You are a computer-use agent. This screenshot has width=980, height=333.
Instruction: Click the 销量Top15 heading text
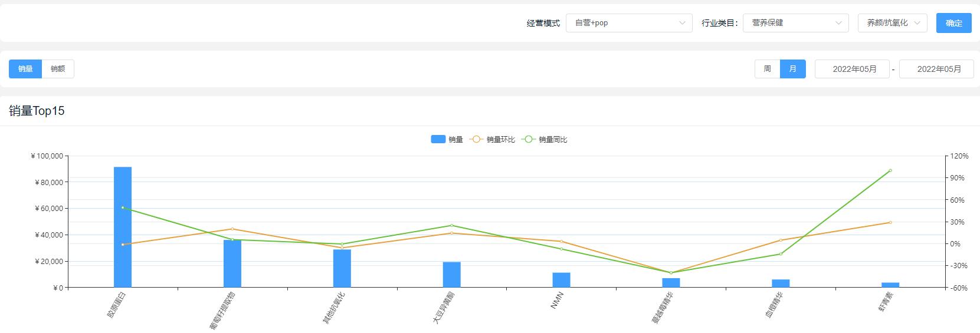[37, 111]
